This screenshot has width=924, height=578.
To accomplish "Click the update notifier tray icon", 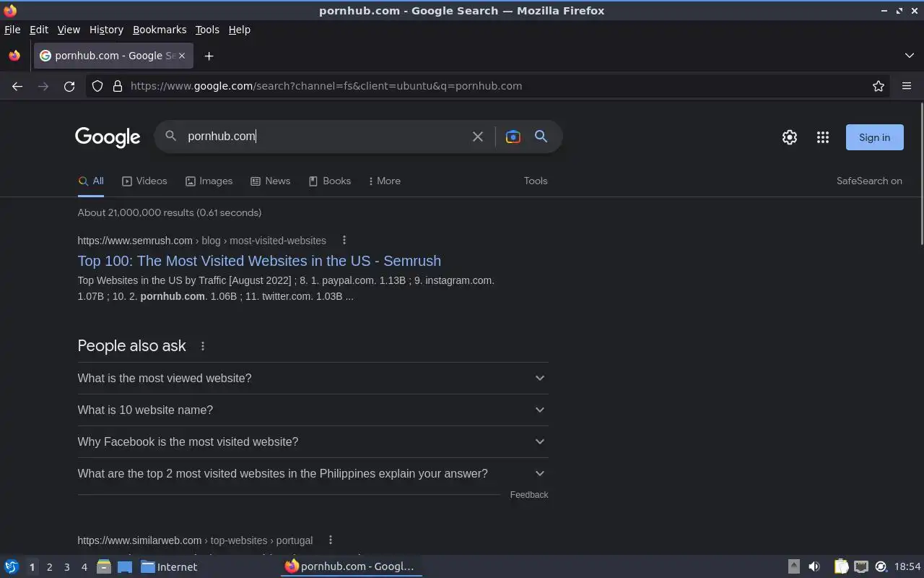I will 881,567.
